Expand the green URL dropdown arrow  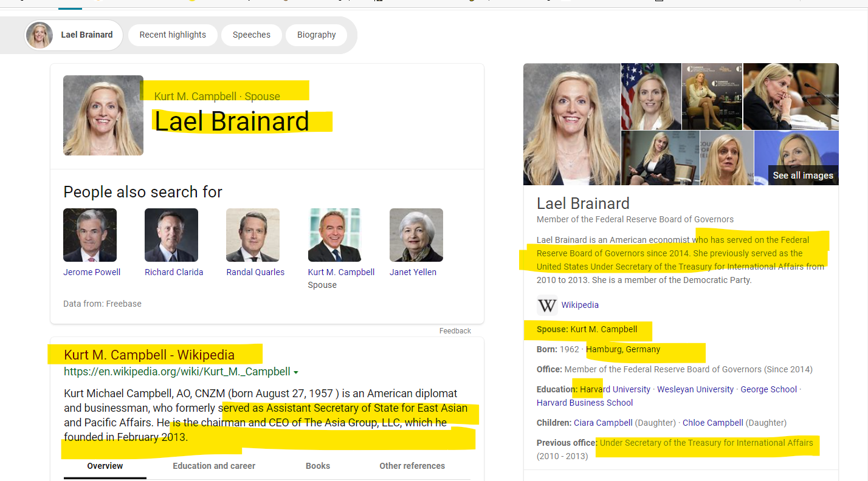click(296, 372)
